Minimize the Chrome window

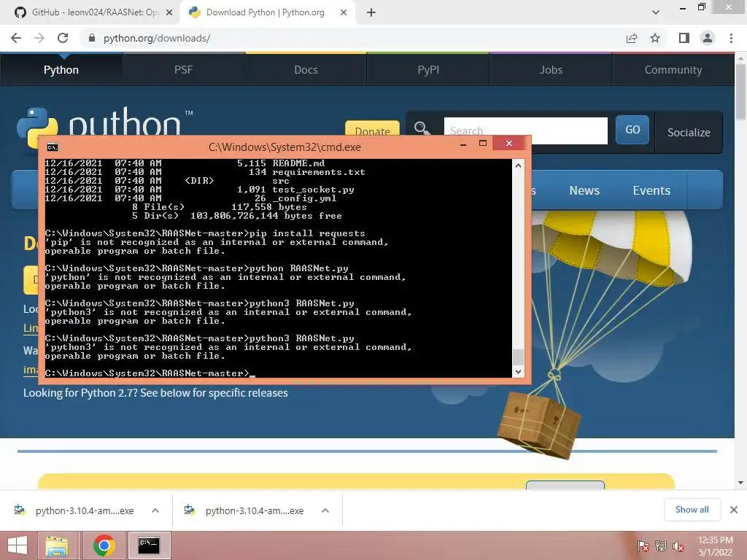click(x=683, y=7)
